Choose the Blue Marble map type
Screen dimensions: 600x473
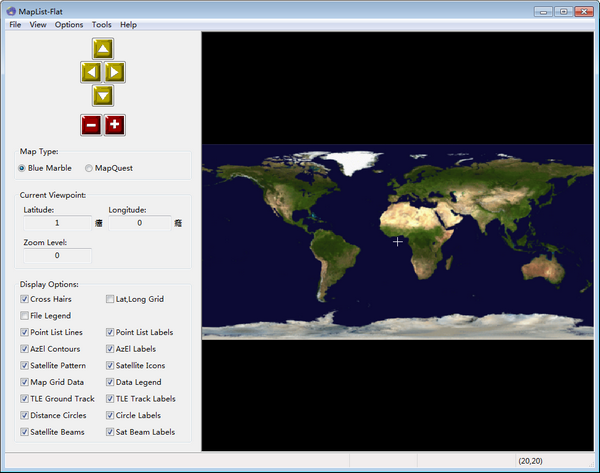pos(24,168)
